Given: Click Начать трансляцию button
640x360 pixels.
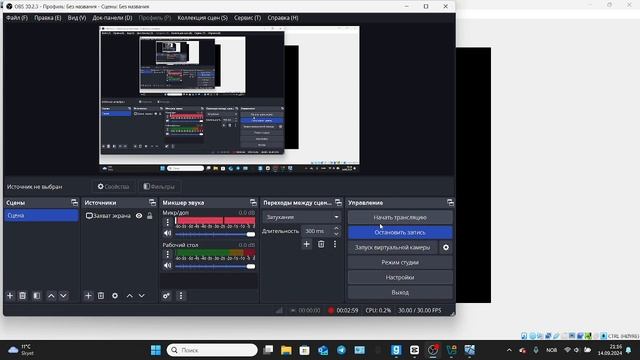Looking at the screenshot, I should coord(400,218).
